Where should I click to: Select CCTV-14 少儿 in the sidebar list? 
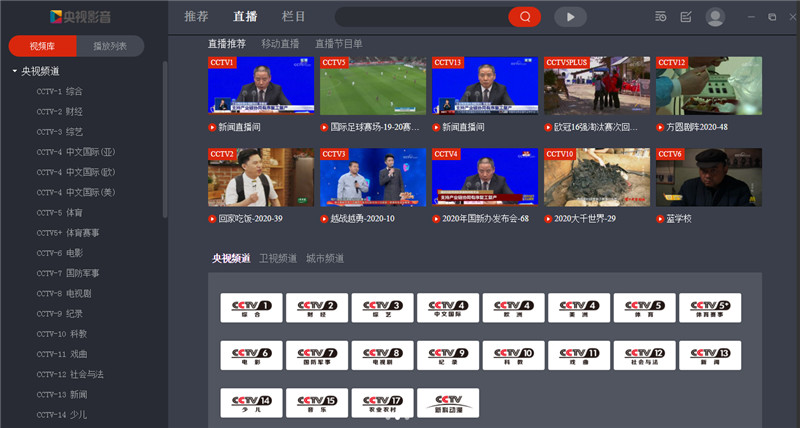point(62,415)
